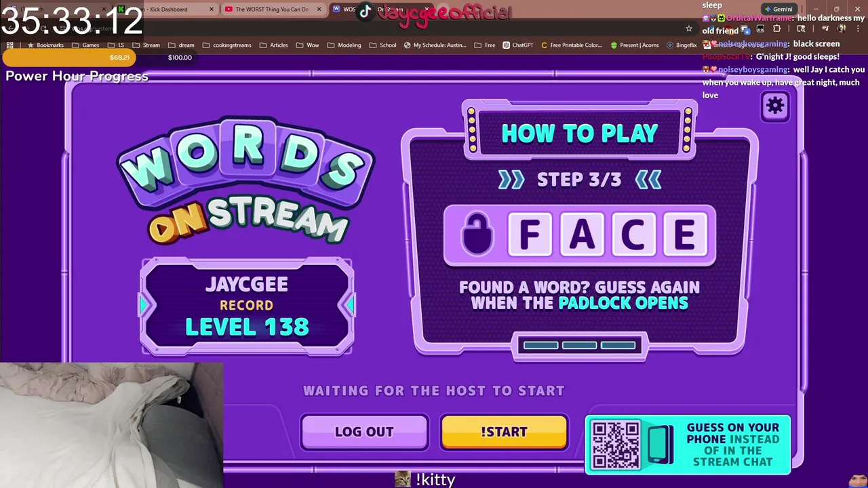Click the letter A tile
The width and height of the screenshot is (868, 488).
coord(581,235)
